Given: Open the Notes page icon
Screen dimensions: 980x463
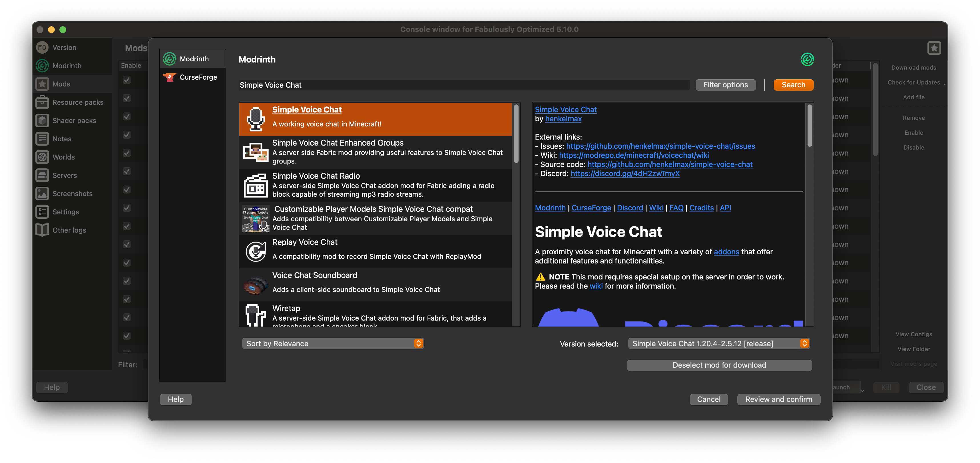Looking at the screenshot, I should pos(42,139).
